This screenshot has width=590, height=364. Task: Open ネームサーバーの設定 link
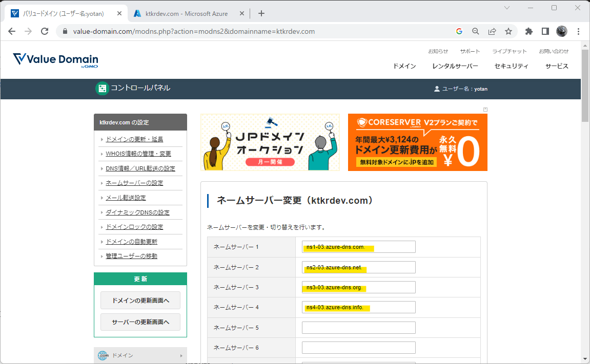pyautogui.click(x=134, y=183)
